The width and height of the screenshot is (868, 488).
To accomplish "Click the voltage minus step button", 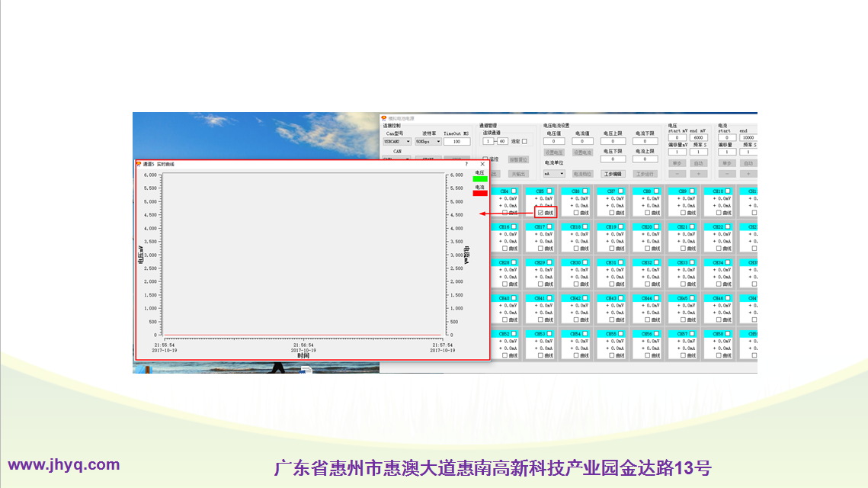I will click(x=677, y=174).
